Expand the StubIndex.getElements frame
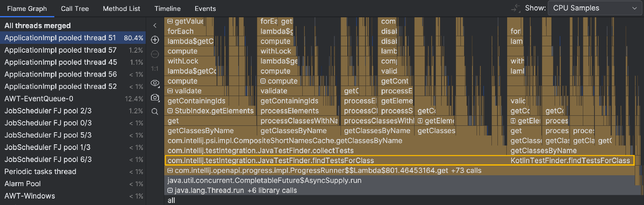The height and width of the screenshot is (205, 644). click(x=170, y=111)
